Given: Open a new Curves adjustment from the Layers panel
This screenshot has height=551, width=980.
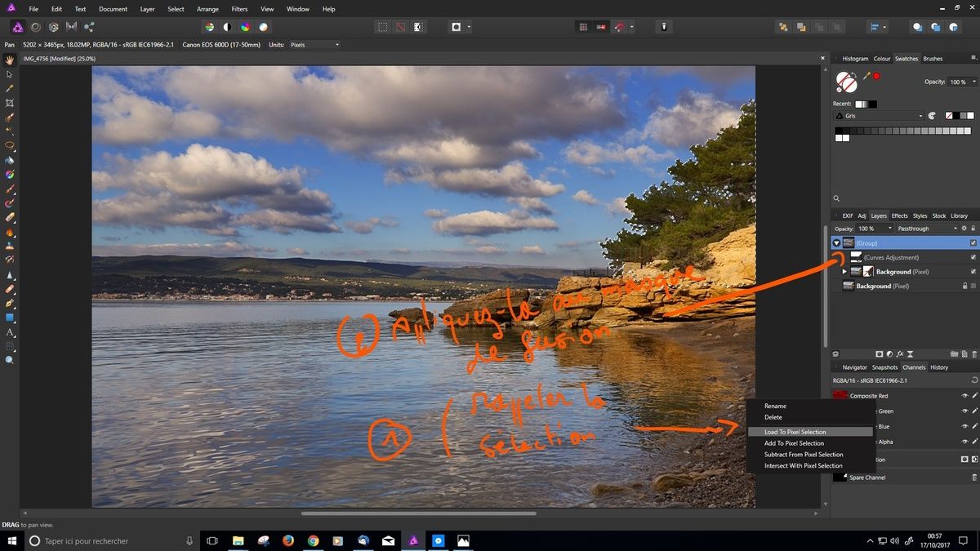Looking at the screenshot, I should coord(889,353).
